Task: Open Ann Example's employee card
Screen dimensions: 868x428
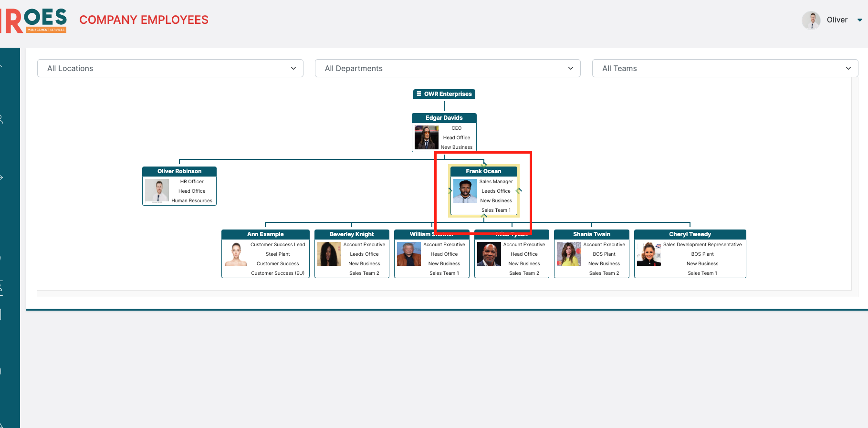Action: coord(265,234)
